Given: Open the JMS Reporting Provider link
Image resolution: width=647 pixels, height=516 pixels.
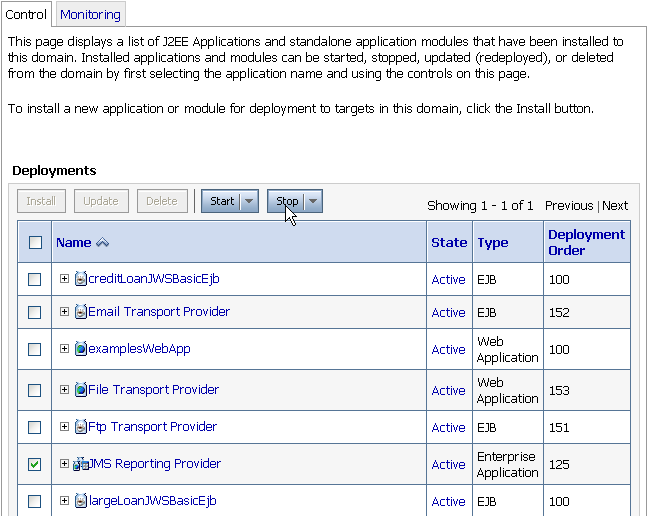Looking at the screenshot, I should coord(155,464).
